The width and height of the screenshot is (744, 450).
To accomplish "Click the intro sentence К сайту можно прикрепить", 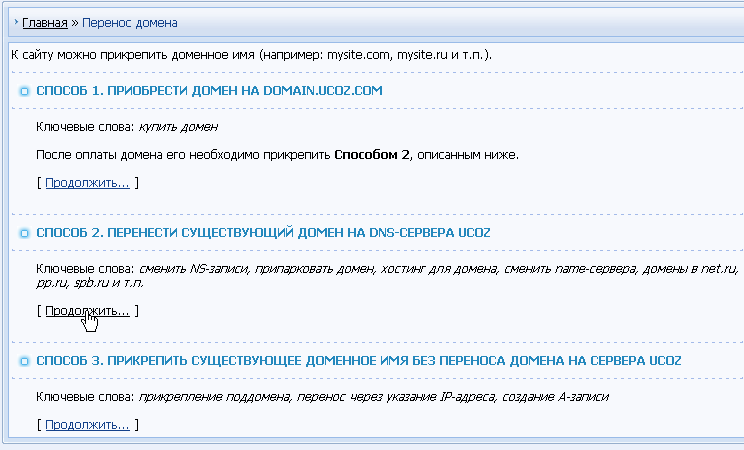I will click(x=251, y=55).
